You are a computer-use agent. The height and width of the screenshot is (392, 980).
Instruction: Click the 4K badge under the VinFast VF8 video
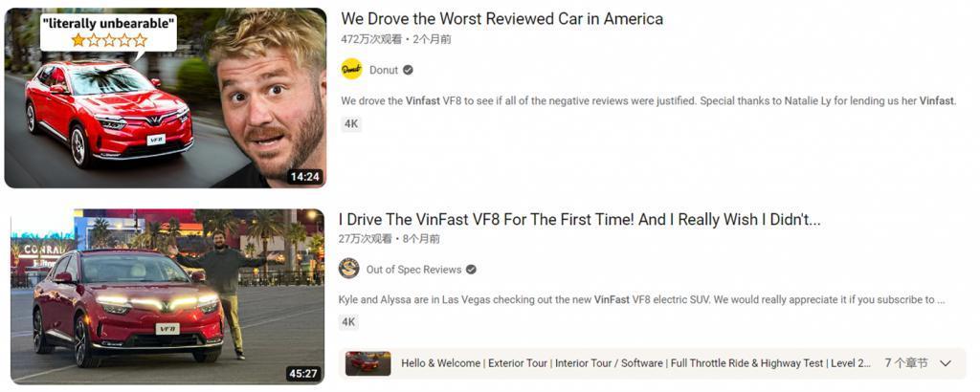(x=348, y=322)
